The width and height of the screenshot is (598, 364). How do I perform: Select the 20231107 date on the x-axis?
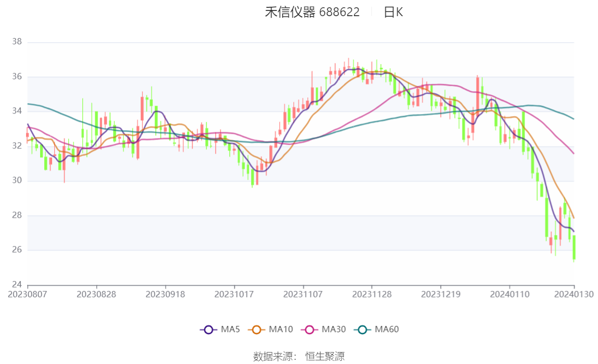[x=303, y=294]
